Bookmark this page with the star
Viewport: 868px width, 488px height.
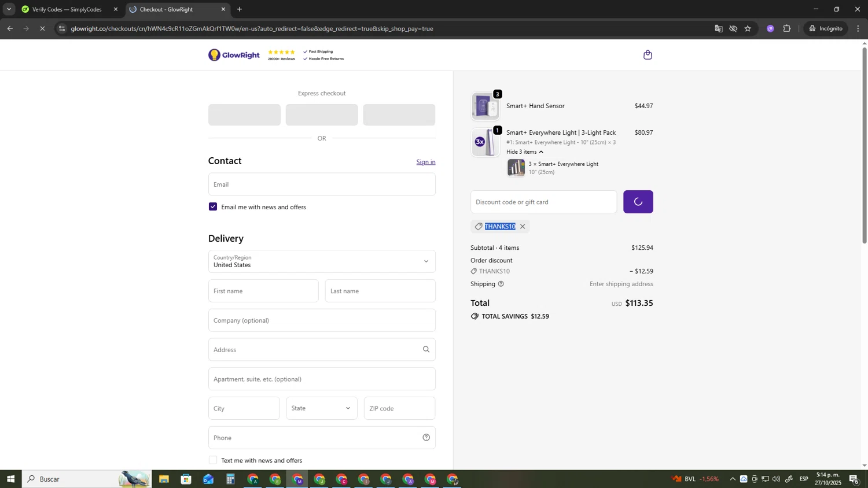748,28
